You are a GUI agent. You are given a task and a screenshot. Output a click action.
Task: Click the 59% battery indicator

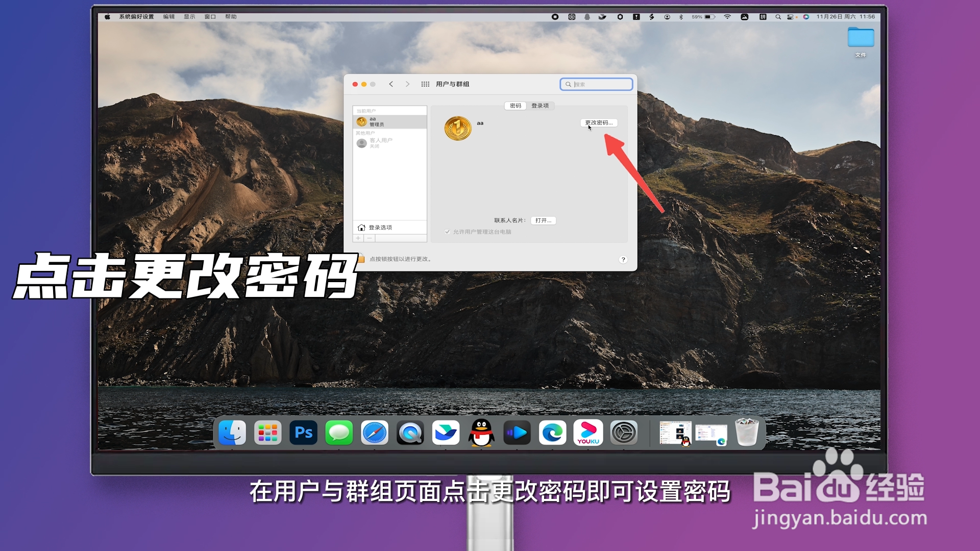[x=703, y=17]
